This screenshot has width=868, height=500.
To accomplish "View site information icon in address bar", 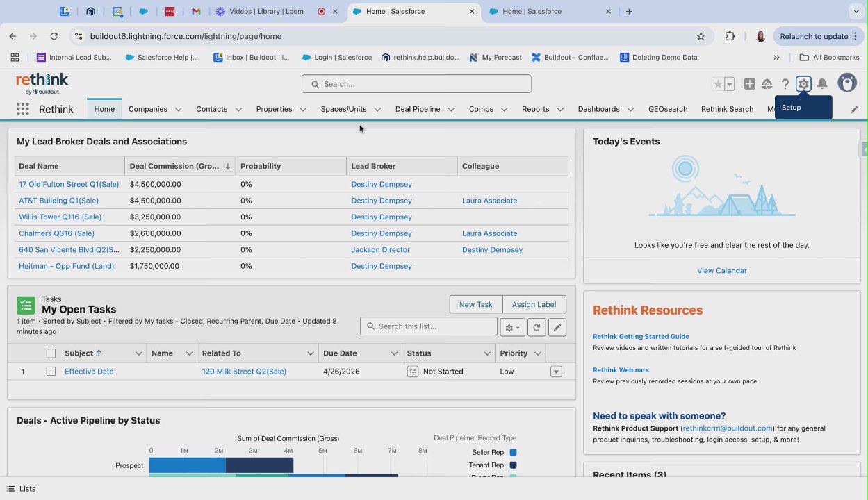I will coord(77,36).
